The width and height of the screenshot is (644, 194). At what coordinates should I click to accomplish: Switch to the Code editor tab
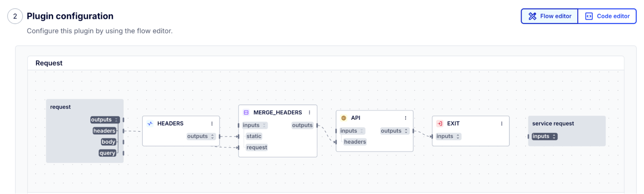coord(607,16)
